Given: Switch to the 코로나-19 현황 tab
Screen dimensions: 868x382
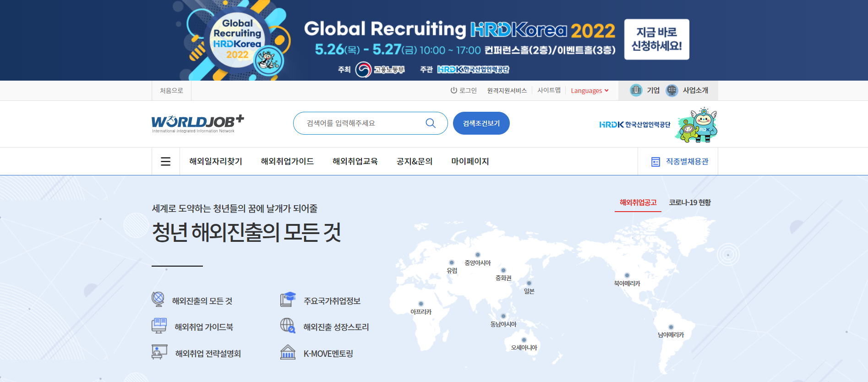Looking at the screenshot, I should click(690, 202).
